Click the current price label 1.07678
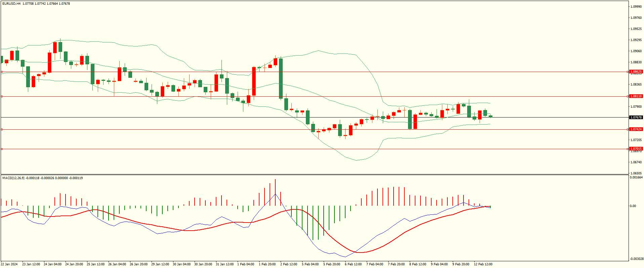Screen dimensions: 644x268 (x=636, y=118)
